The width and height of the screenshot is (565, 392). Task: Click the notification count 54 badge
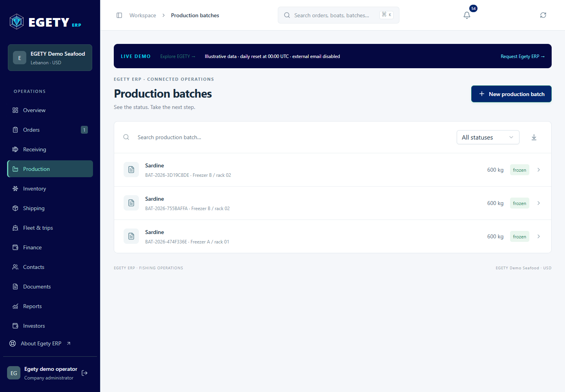pos(474,8)
